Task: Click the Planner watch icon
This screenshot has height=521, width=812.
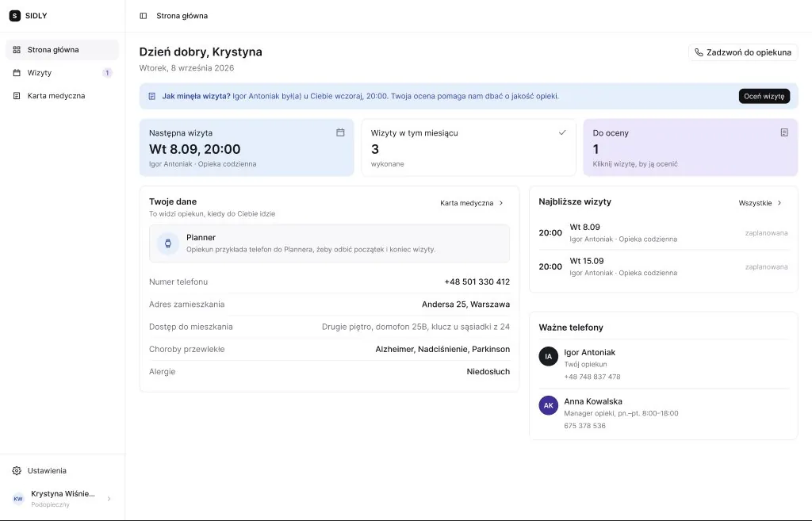Action: tap(168, 243)
